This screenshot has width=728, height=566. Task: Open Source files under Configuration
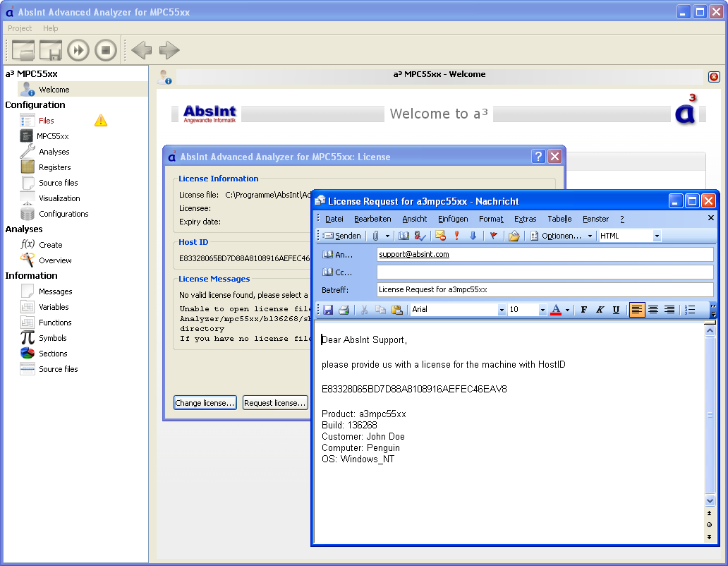coord(58,183)
